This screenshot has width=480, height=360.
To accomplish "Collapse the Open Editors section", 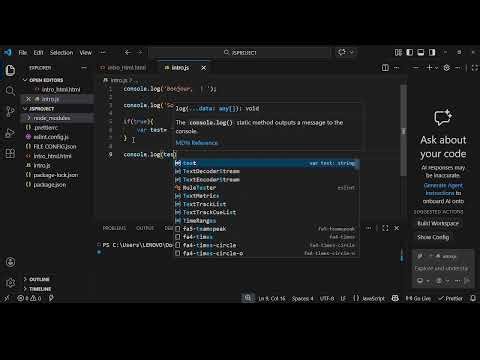I will [x=46, y=80].
